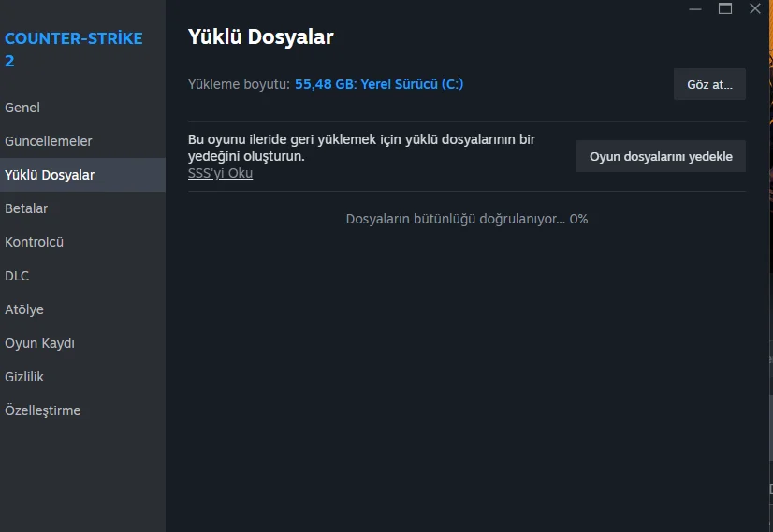Screen dimensions: 773x532
Task: Open the SSS'yi Oku link
Action: pos(220,173)
